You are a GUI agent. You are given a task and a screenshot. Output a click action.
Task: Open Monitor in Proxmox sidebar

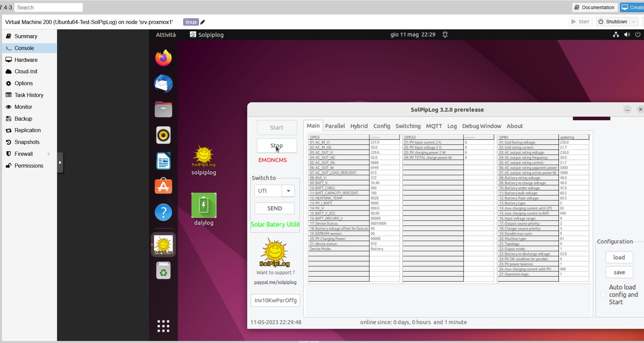click(29, 107)
